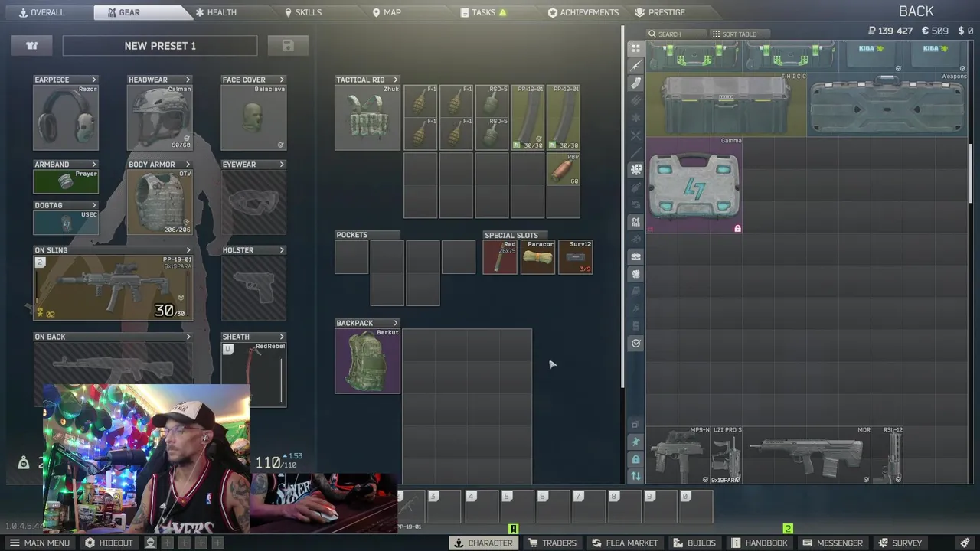Select the PBP ammo stack in rig
Viewport: 980px width, 551px height.
tap(563, 169)
